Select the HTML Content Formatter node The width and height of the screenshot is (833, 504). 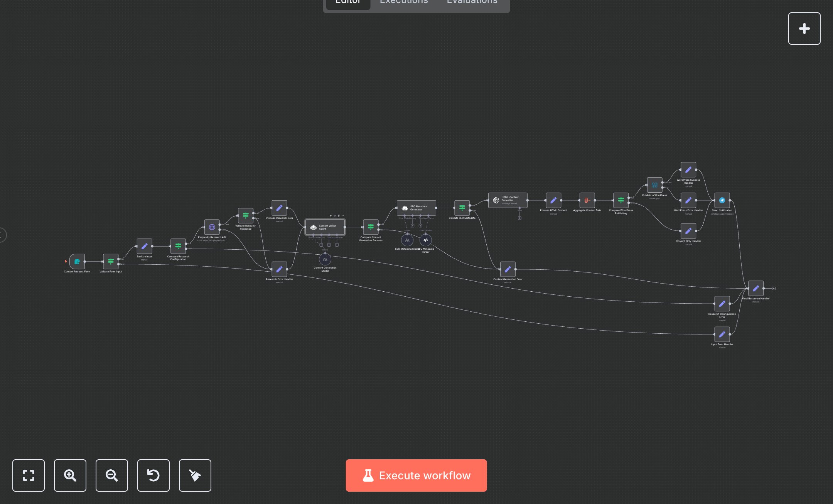pos(508,200)
